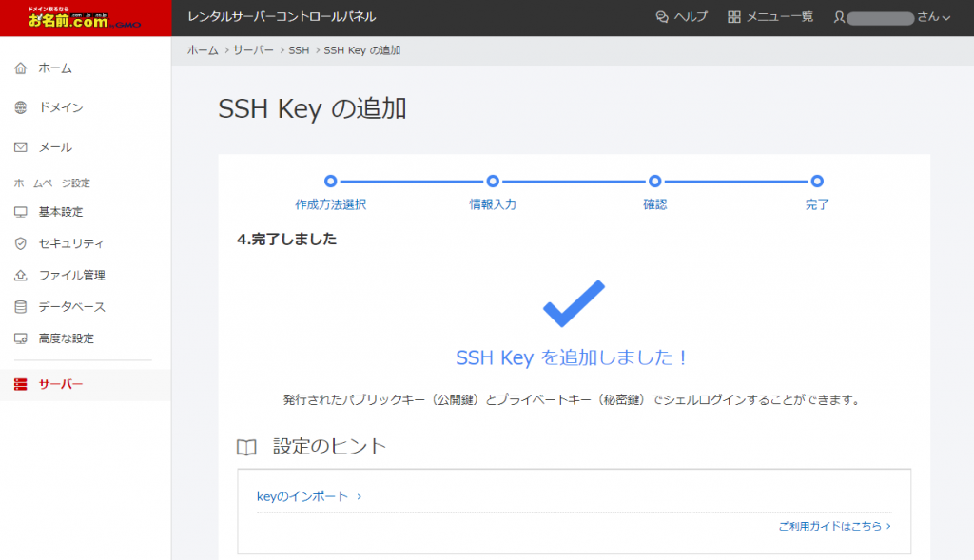Image resolution: width=974 pixels, height=560 pixels.
Task: Open the 高度な設定 sidebar menu
Action: pos(66,338)
